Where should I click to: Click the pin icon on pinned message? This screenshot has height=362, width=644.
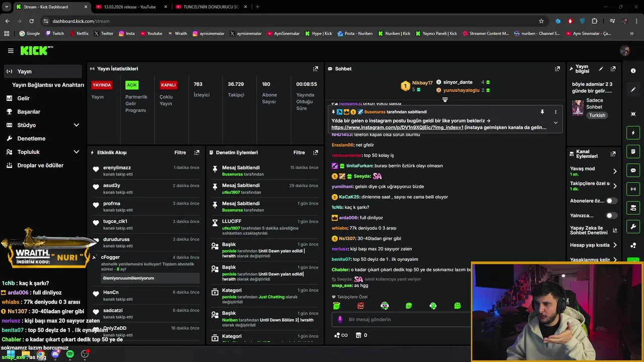point(542,112)
